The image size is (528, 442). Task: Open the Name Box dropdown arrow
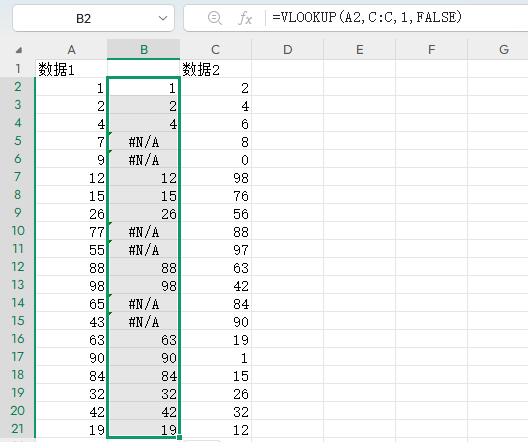point(163,18)
